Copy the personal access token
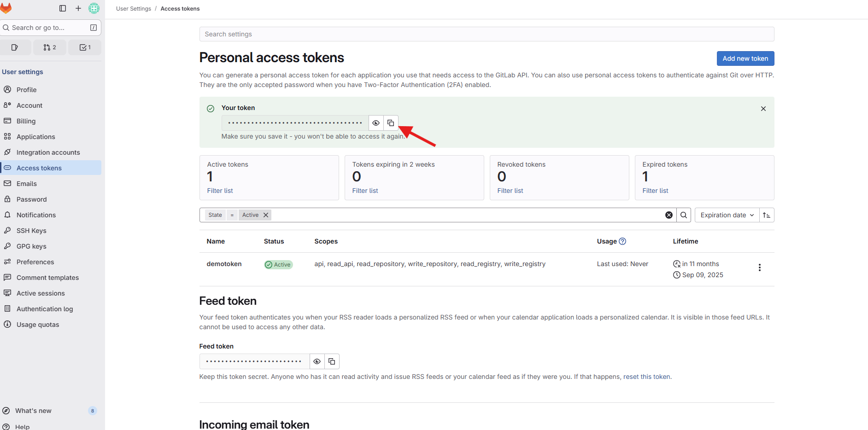 [x=391, y=122]
